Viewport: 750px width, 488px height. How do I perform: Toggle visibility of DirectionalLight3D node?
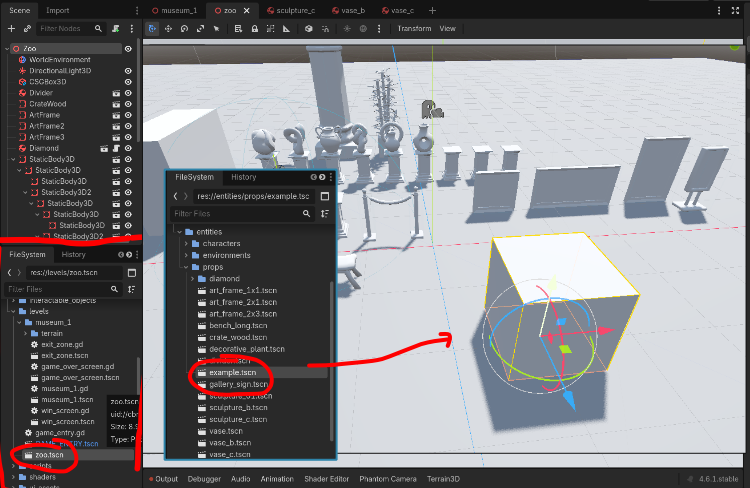click(x=128, y=71)
